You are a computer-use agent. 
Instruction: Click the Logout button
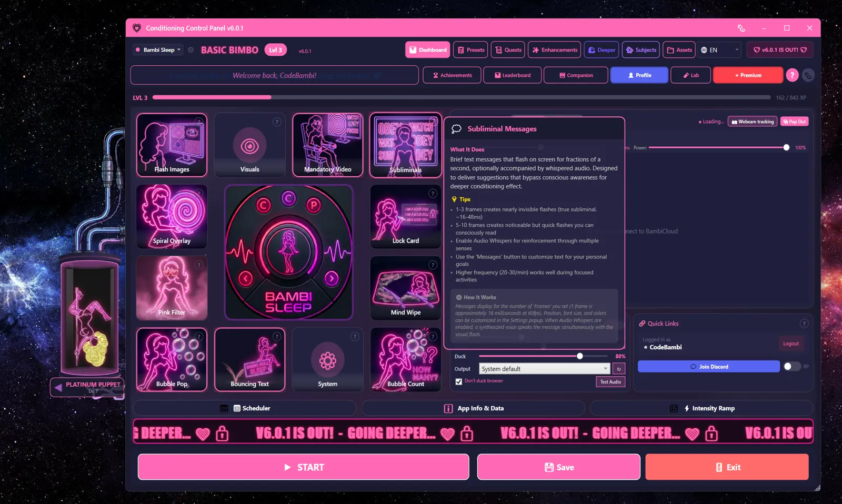(x=790, y=344)
